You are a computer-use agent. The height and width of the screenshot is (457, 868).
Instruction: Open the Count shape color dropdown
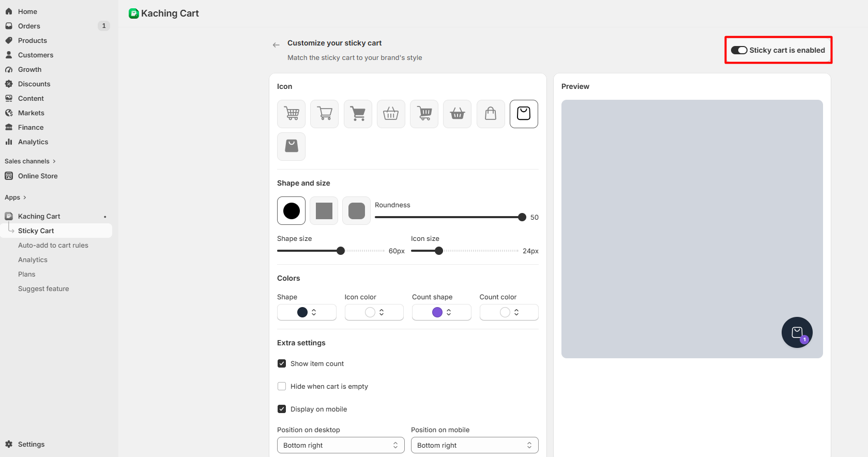(x=441, y=312)
